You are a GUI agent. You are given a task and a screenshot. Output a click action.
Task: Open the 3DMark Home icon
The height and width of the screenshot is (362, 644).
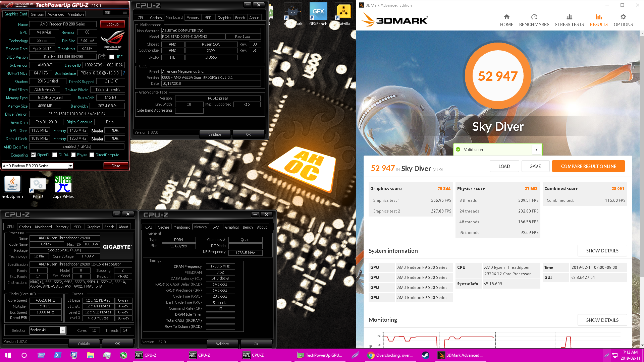pyautogui.click(x=506, y=17)
